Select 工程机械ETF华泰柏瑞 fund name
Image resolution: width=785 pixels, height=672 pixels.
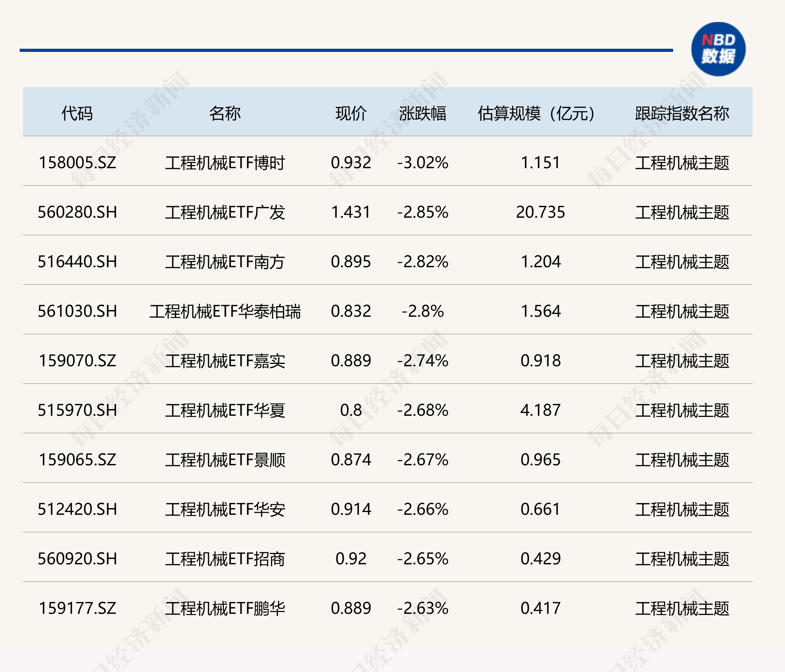225,312
